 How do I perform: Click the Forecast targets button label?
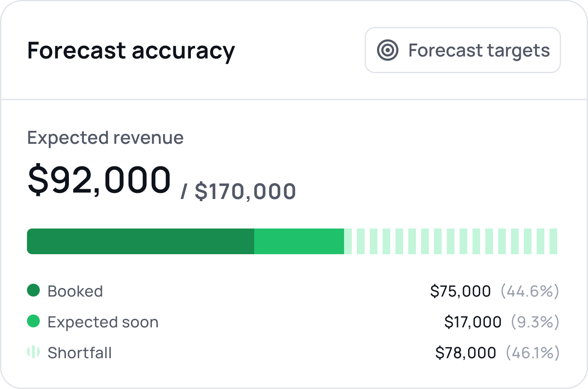coord(479,50)
